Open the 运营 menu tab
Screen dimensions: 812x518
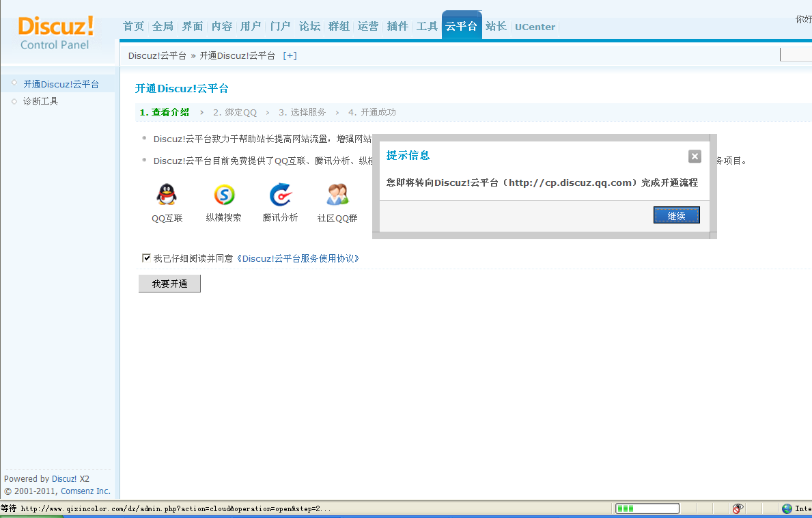(368, 27)
